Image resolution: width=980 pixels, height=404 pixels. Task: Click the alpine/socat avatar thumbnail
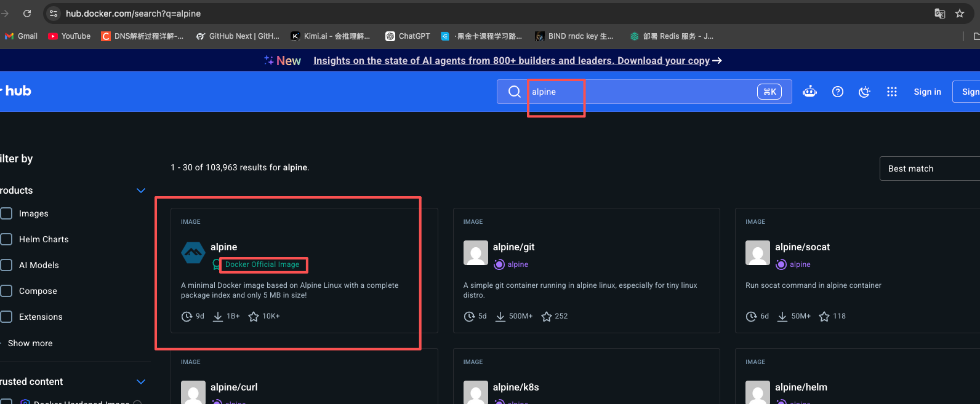click(758, 253)
